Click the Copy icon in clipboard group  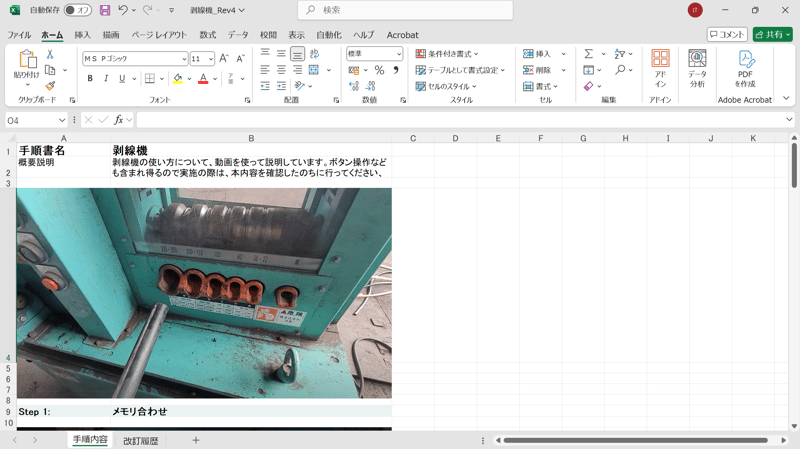pyautogui.click(x=50, y=70)
